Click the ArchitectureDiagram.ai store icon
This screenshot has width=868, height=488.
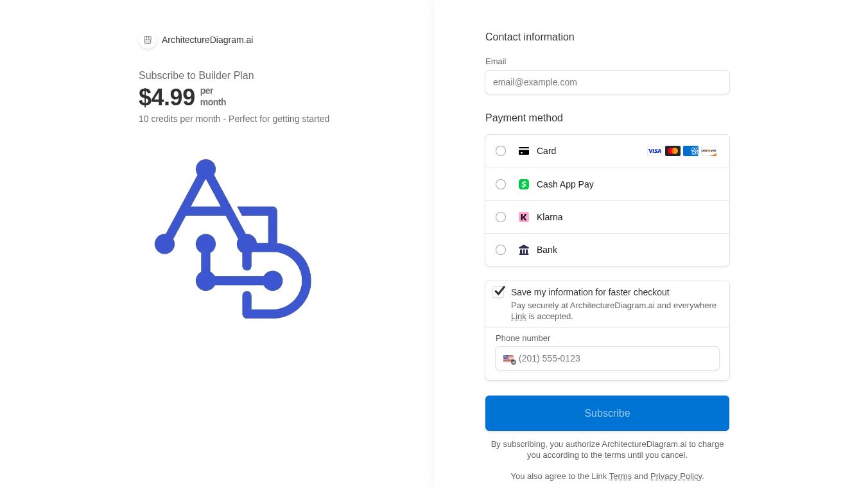pyautogui.click(x=148, y=40)
